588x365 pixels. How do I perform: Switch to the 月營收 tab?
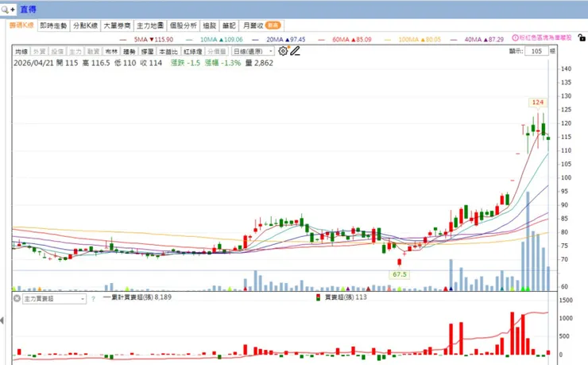(261, 25)
